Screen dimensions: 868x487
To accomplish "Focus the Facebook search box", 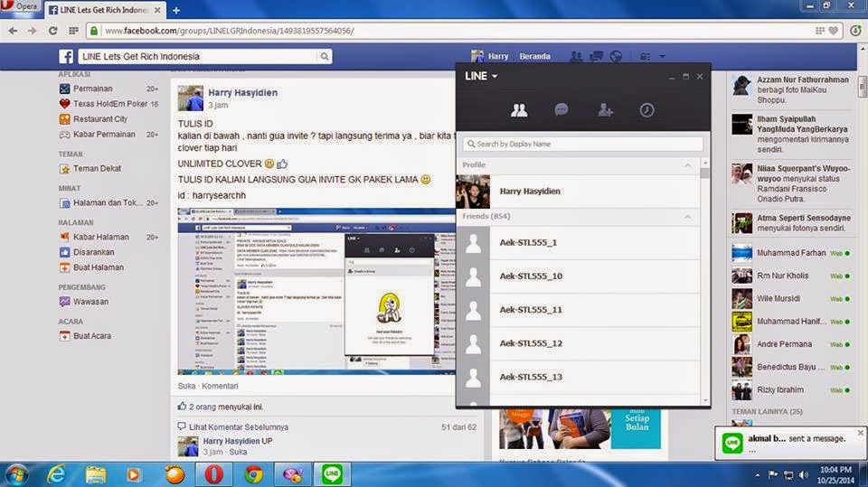I will [198, 56].
